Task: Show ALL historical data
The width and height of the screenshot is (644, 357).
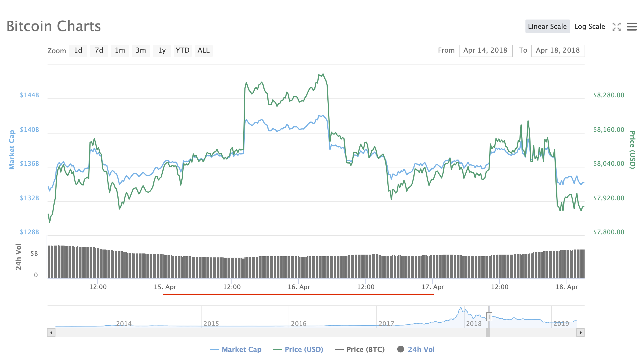Action: [203, 51]
